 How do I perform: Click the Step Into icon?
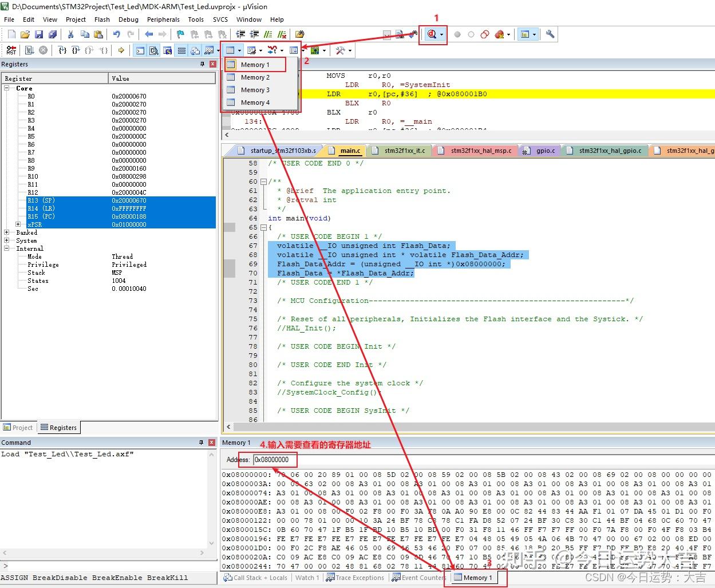pyautogui.click(x=62, y=50)
